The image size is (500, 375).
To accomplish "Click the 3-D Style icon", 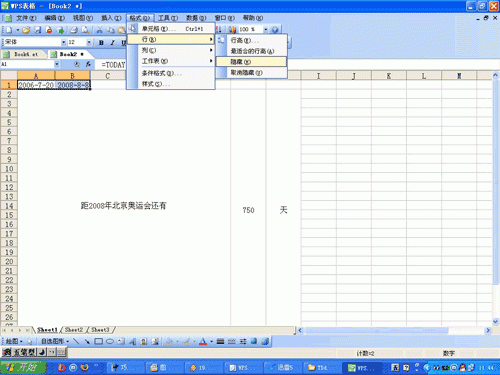I will point(265,341).
